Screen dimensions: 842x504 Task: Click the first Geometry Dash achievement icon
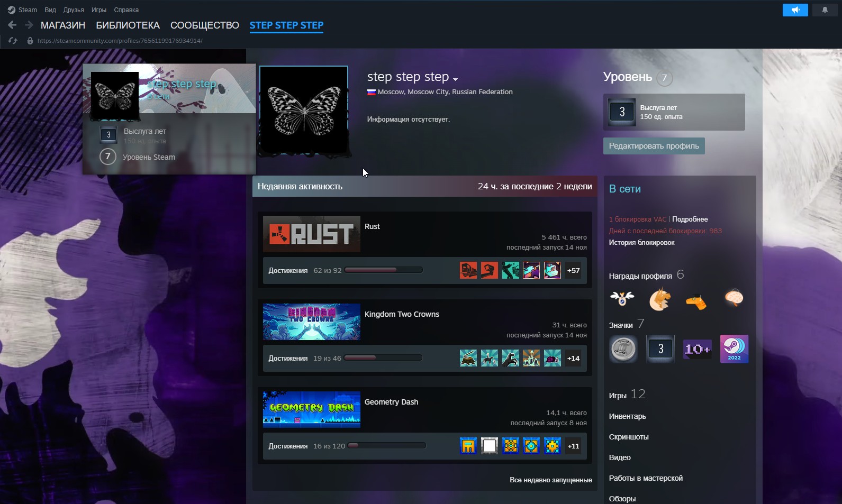[x=468, y=446]
